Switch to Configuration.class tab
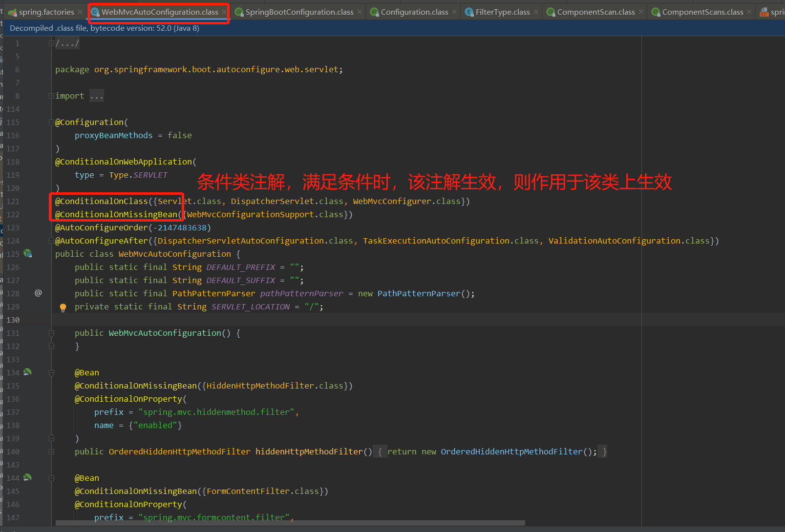The image size is (785, 532). 414,12
